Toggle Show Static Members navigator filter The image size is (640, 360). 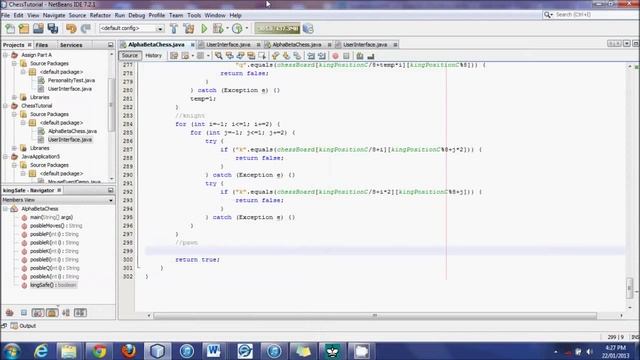pyautogui.click(x=38, y=313)
